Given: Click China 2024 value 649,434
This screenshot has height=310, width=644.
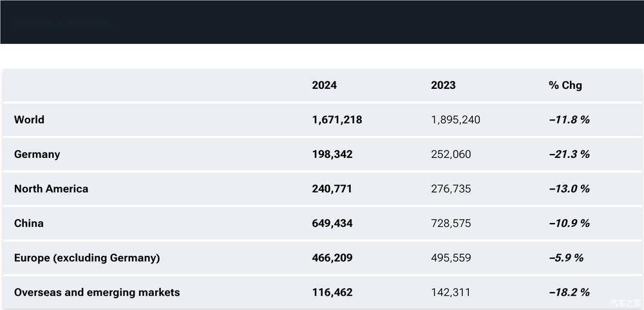Looking at the screenshot, I should 332,224.
